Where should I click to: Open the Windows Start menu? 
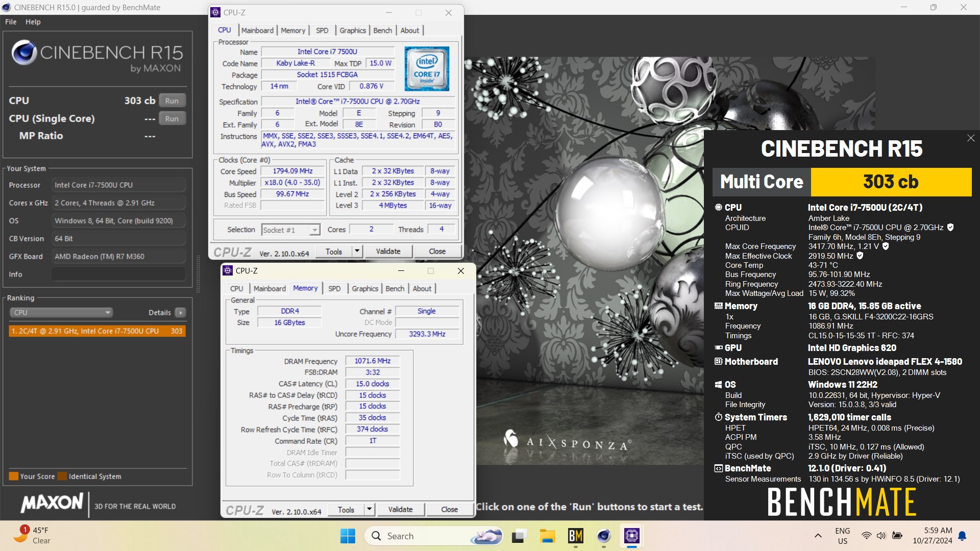click(x=348, y=536)
